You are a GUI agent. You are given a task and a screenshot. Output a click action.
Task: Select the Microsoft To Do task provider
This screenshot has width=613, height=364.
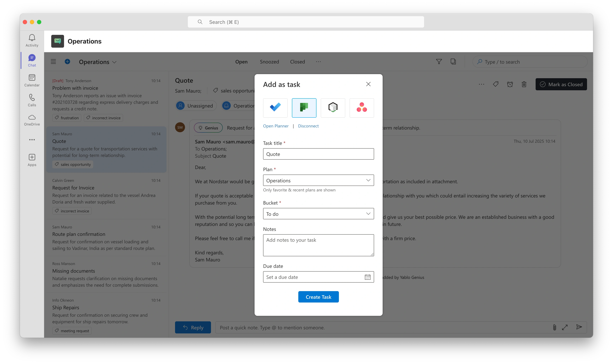click(x=275, y=108)
